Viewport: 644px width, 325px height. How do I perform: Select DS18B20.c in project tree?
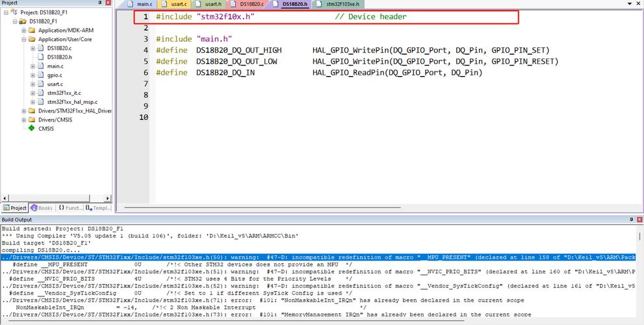59,49
